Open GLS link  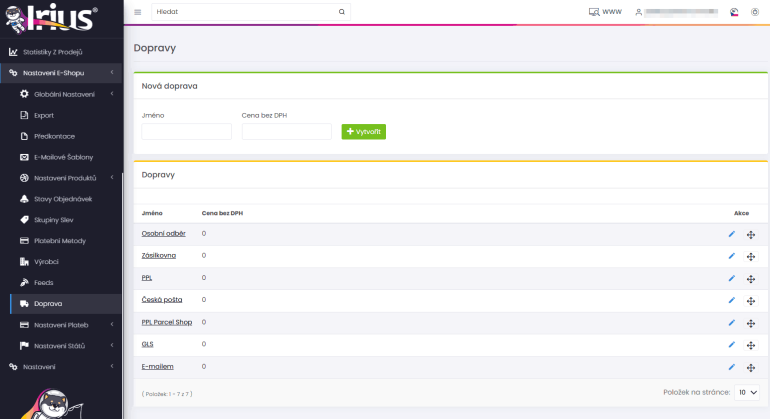point(147,344)
